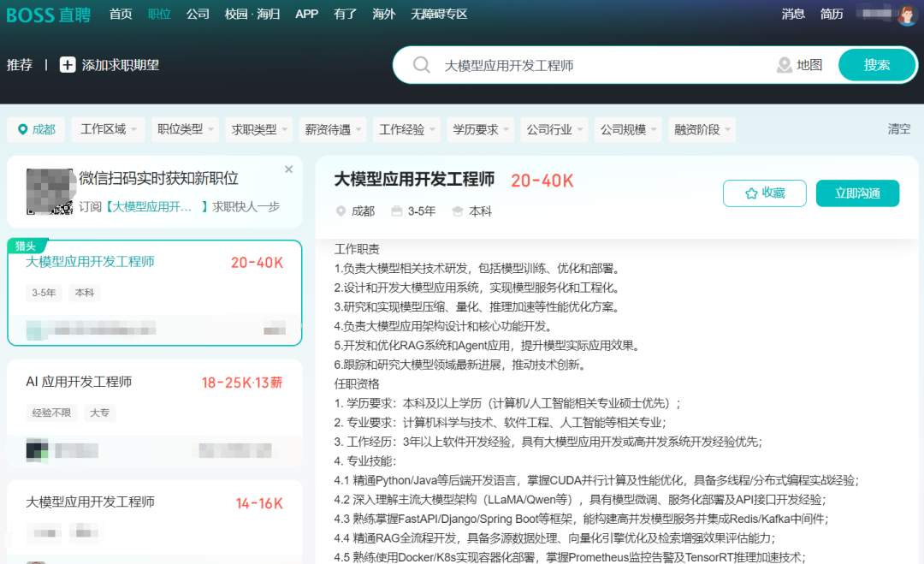924x564 pixels.
Task: Open 简历 resume page
Action: tap(832, 15)
